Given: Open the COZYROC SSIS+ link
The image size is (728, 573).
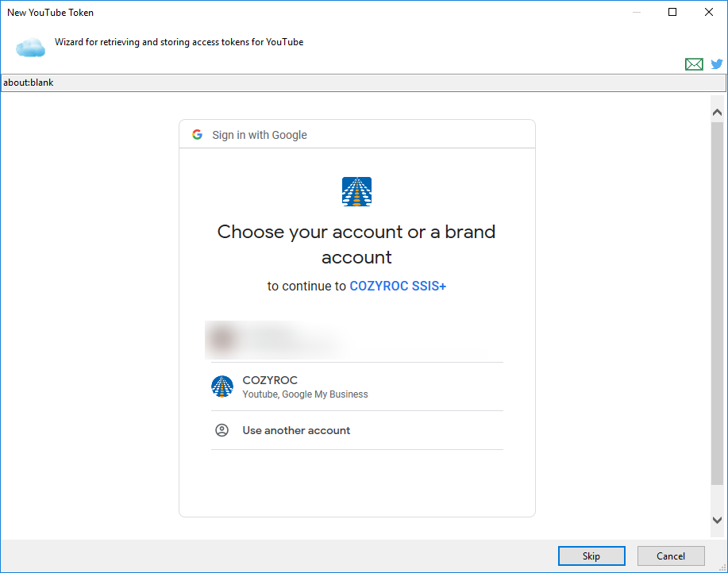Looking at the screenshot, I should pyautogui.click(x=398, y=286).
